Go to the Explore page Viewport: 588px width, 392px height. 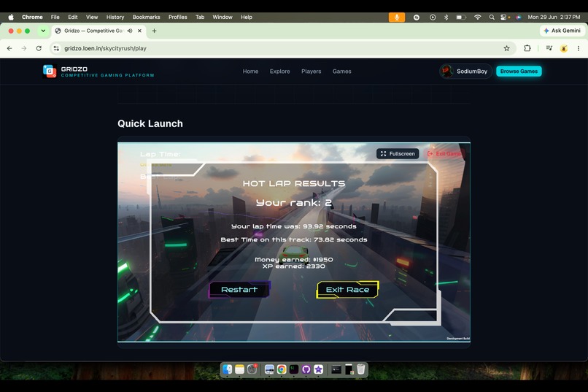tap(279, 72)
